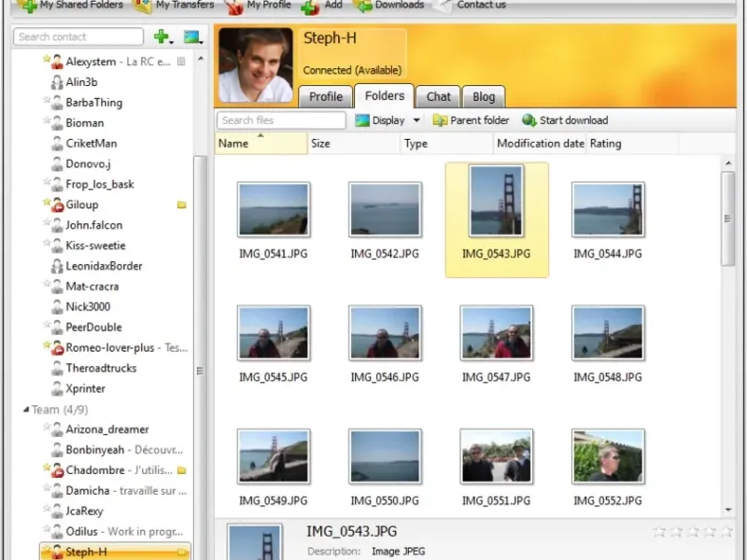Collapse the Team group in contact list

coord(25,410)
